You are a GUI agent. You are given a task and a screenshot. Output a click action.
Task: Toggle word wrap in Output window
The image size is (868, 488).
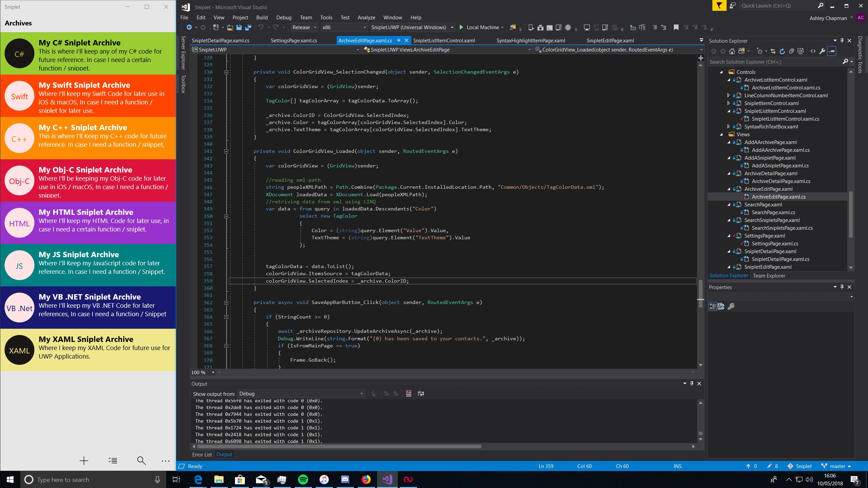(x=421, y=393)
